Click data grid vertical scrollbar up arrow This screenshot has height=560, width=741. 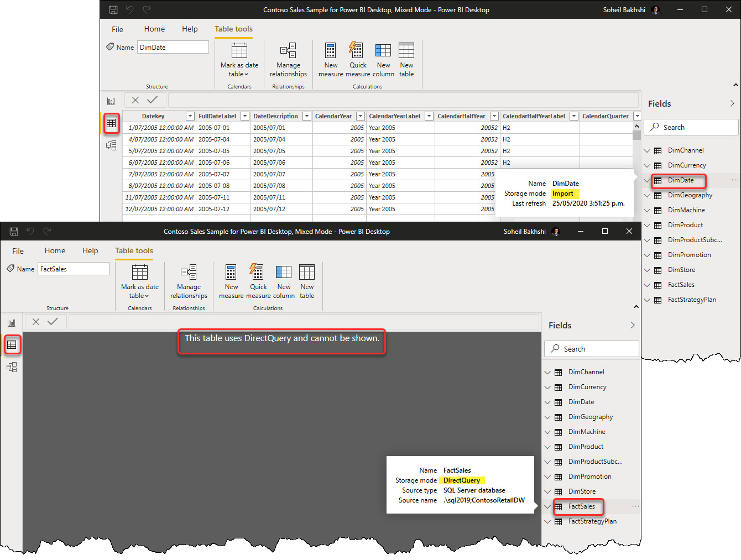(636, 127)
